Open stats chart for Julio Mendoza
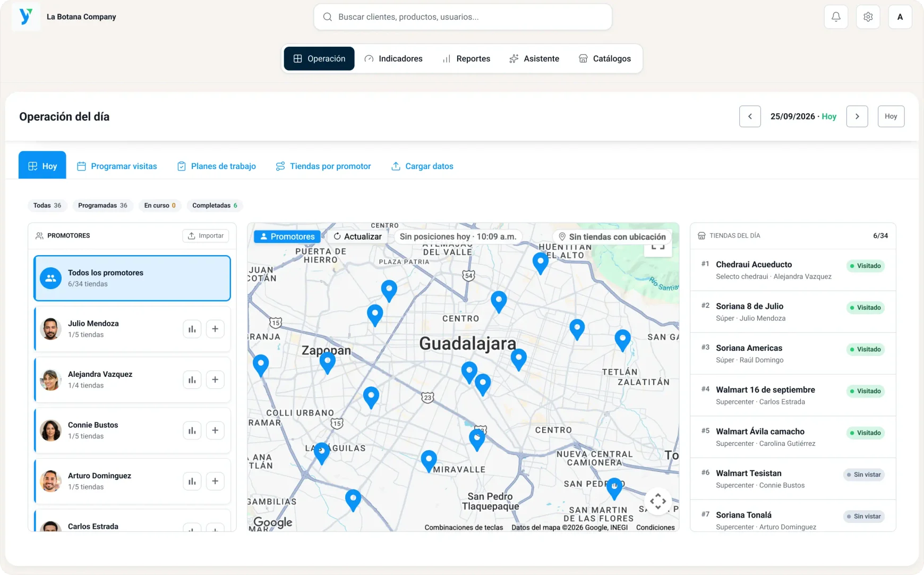Screen dimensions: 924x575 [x=192, y=329]
